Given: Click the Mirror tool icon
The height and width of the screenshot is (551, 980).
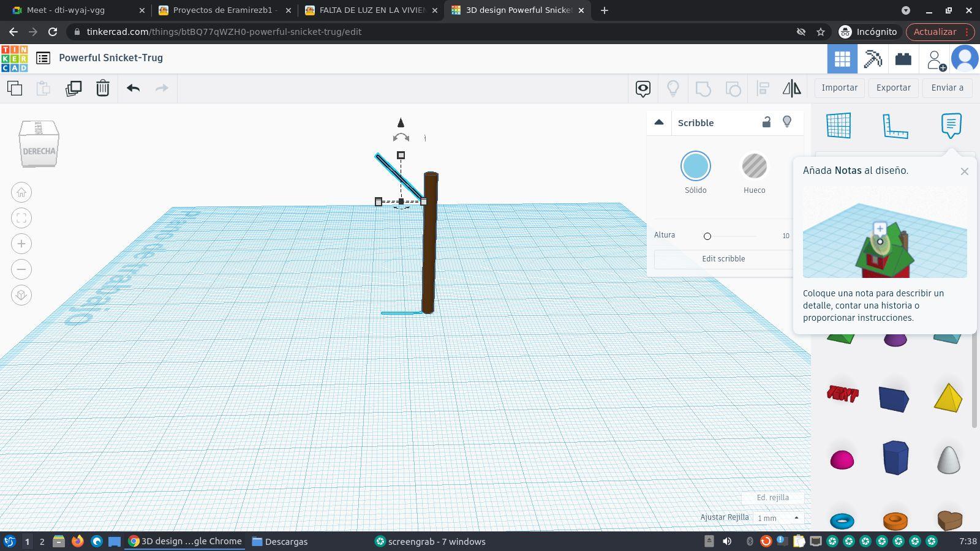Looking at the screenshot, I should coord(792,89).
